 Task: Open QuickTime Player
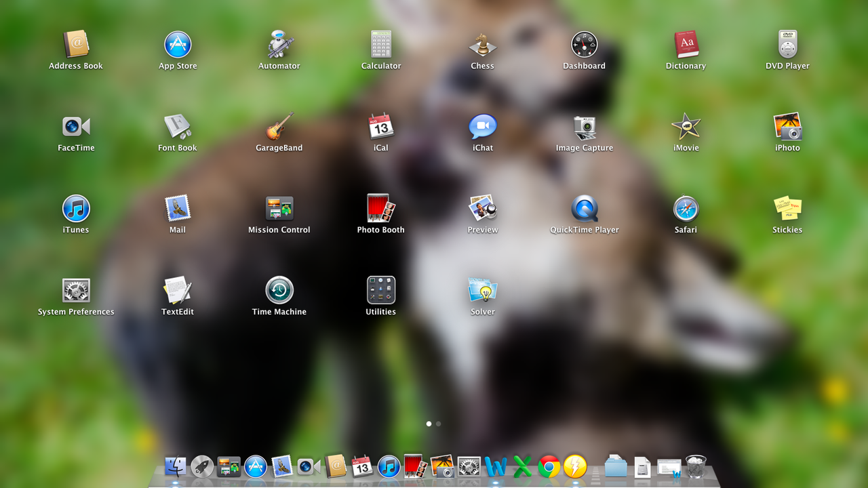coord(585,209)
